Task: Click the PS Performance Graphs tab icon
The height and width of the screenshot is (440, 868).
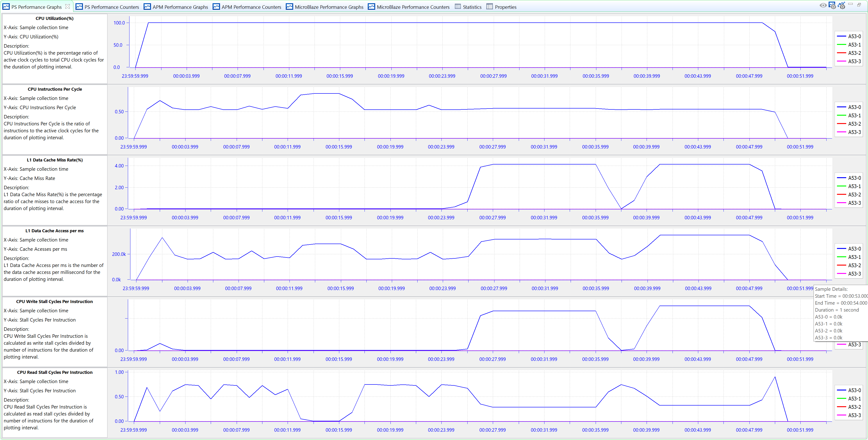Action: (x=6, y=6)
